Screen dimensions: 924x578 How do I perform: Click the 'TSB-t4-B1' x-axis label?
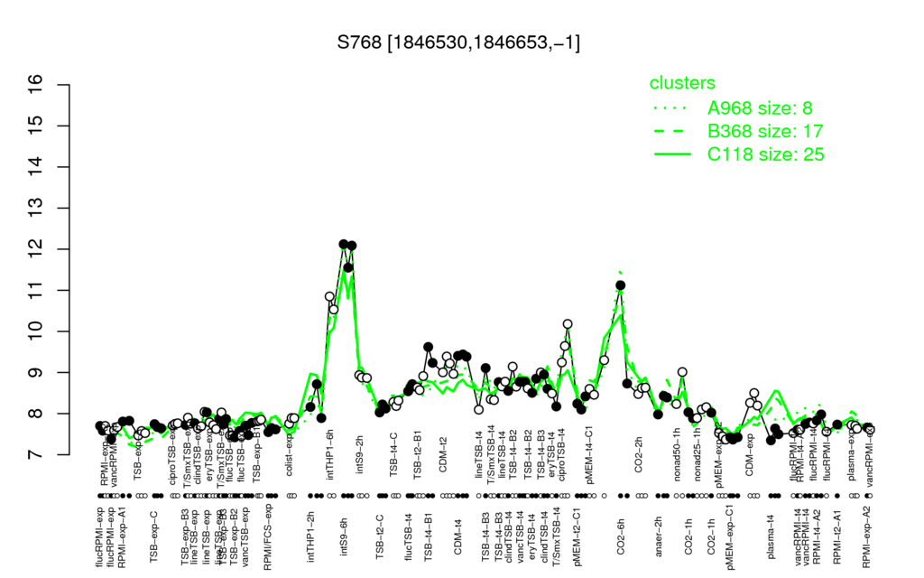click(x=429, y=536)
